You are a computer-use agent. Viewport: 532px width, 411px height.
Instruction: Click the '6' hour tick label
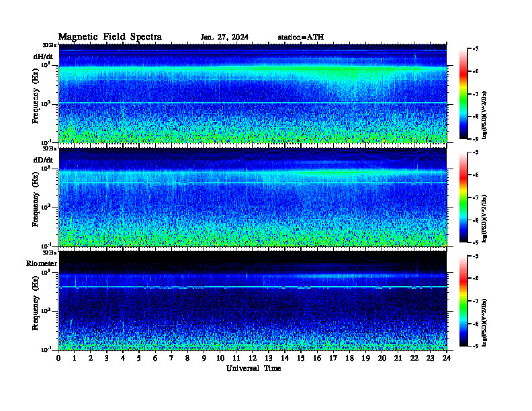tap(155, 359)
